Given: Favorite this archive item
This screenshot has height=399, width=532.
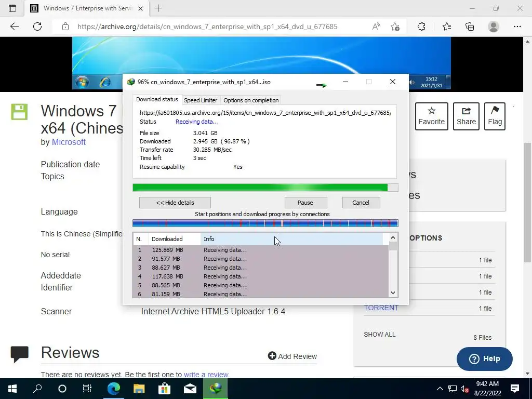Looking at the screenshot, I should click(432, 116).
